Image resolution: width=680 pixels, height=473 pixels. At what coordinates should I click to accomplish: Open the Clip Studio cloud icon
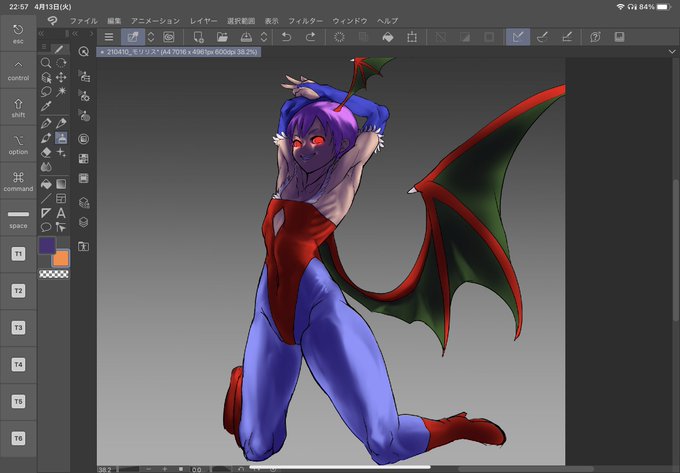coord(169,37)
